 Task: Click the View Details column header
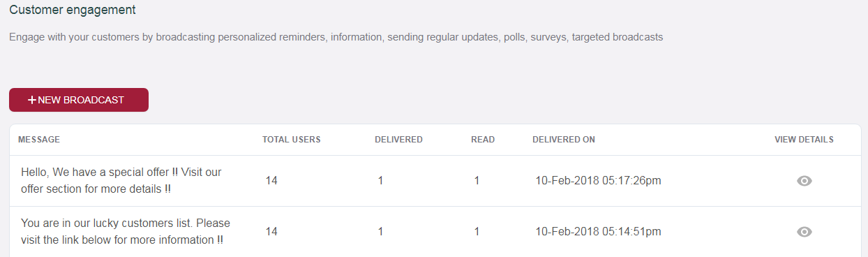point(804,140)
